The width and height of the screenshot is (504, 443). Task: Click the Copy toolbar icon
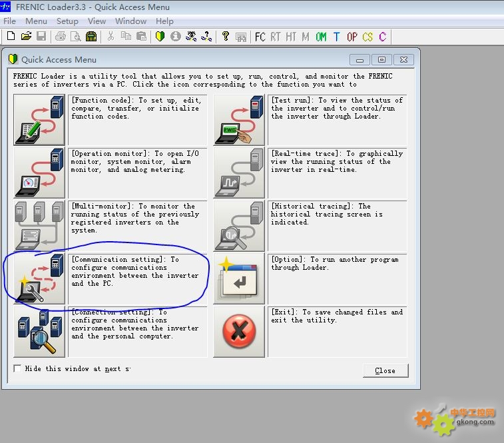(126, 36)
